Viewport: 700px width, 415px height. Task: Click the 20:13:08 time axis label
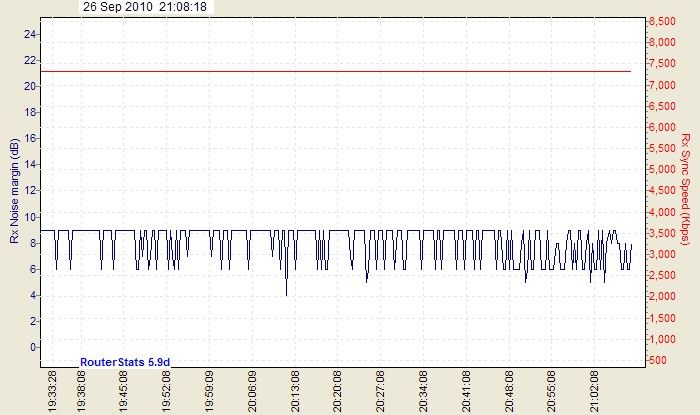pyautogui.click(x=295, y=391)
